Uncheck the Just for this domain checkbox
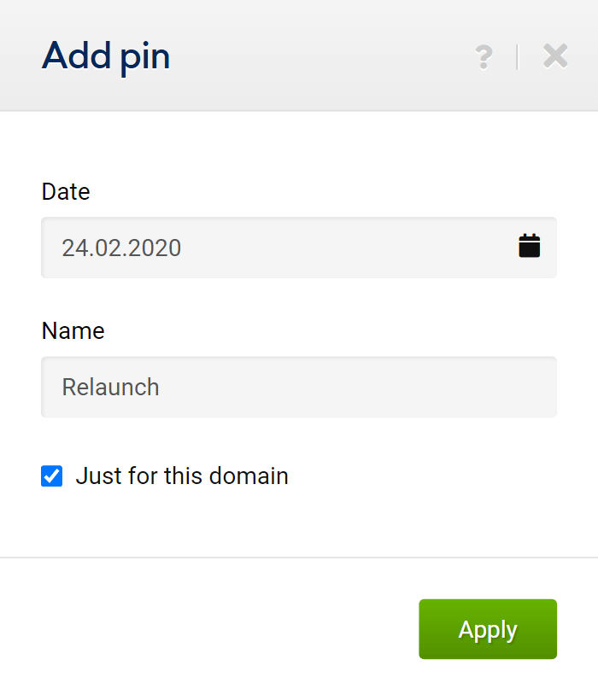 (52, 475)
